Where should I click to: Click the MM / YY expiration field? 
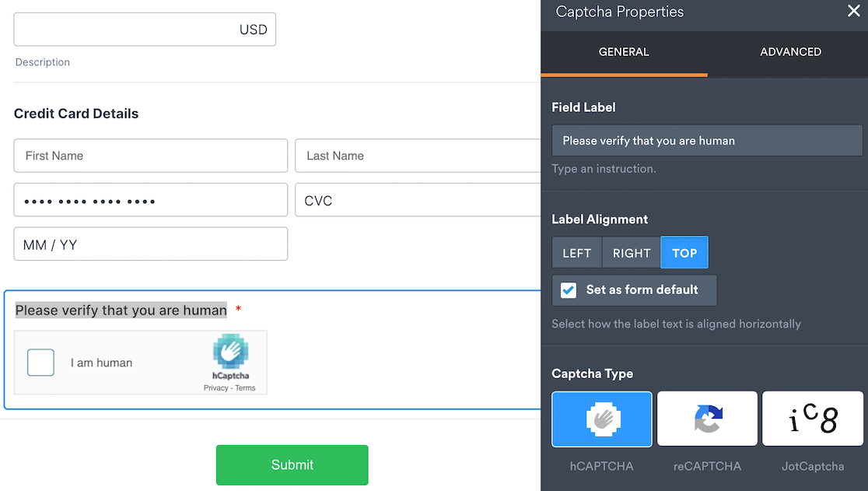point(150,244)
